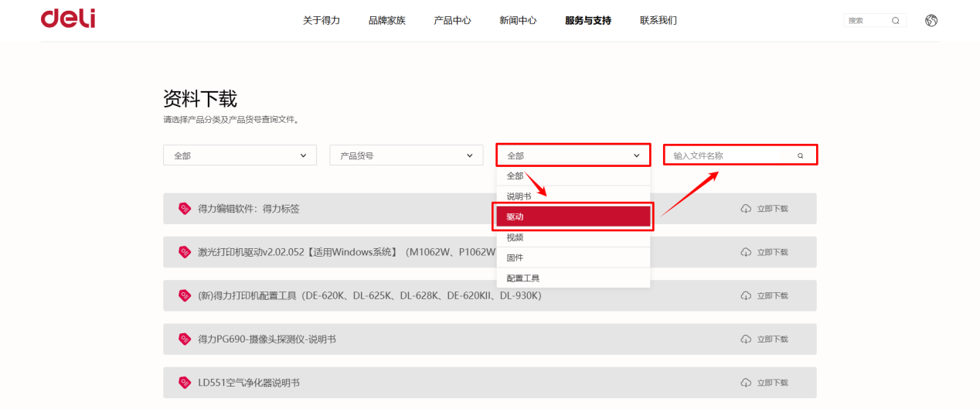Click the tag icon beside 得力编辑软件：得力标签
The width and height of the screenshot is (980, 409).
tap(185, 208)
